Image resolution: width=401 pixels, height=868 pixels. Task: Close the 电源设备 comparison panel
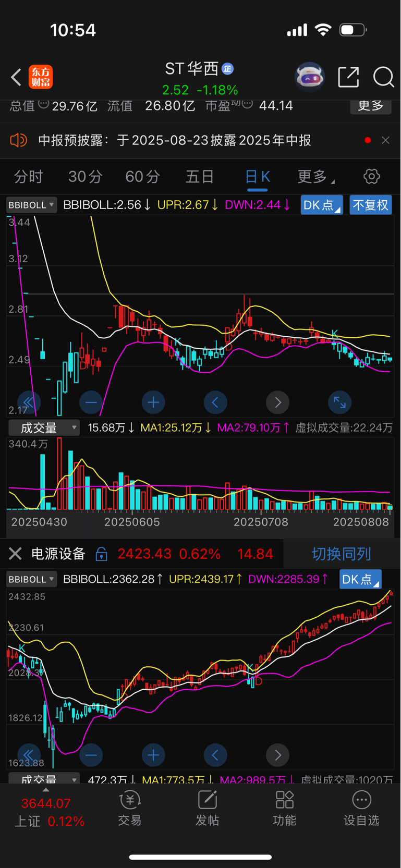[x=15, y=554]
